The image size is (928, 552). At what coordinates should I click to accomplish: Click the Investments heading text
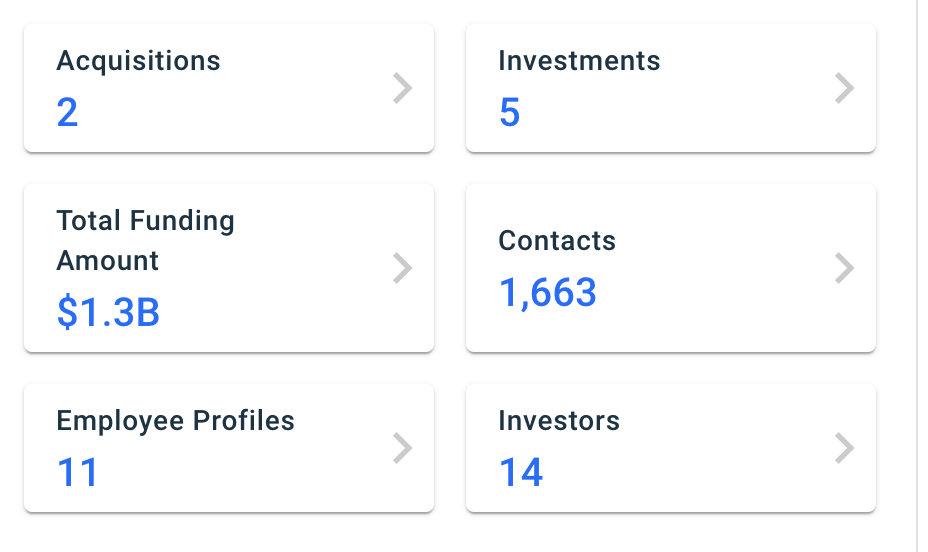coord(579,61)
